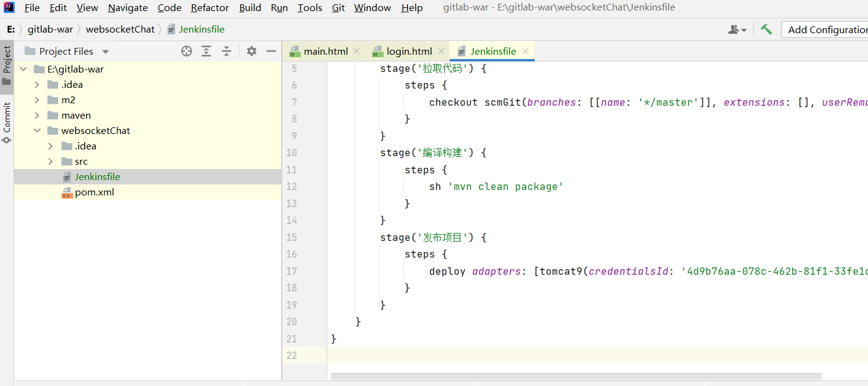Click websocketChat in the breadcrumb path
Screen dimensions: 868x386
(120, 30)
